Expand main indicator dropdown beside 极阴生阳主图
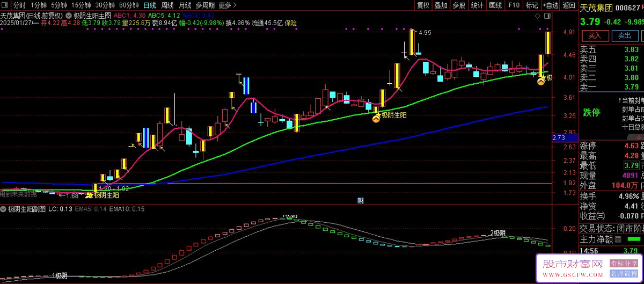 69,15
